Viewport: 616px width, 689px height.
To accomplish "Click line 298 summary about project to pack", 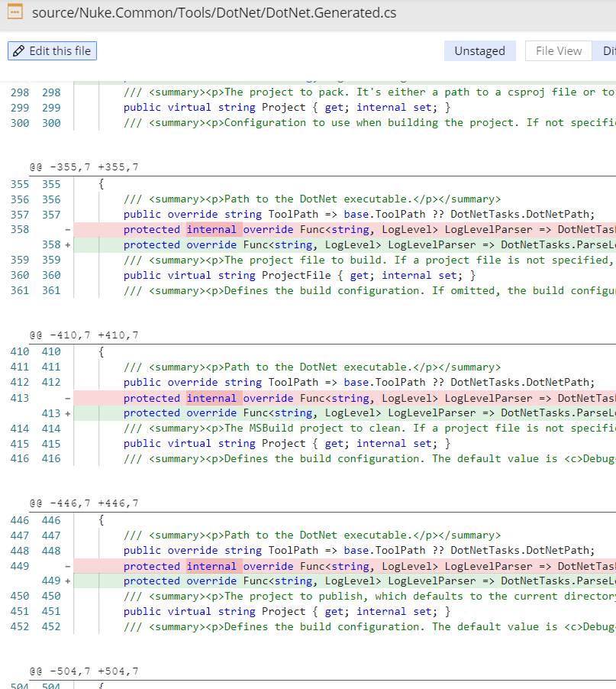I will (x=369, y=92).
